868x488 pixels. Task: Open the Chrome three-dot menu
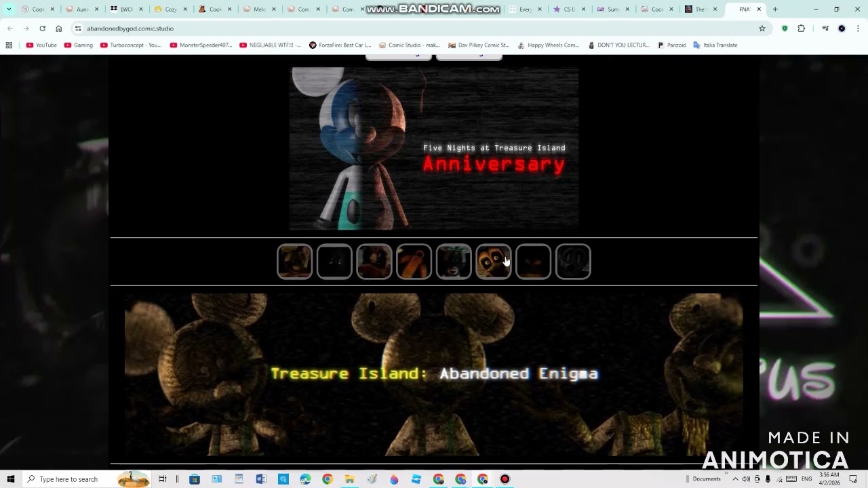(x=858, y=28)
